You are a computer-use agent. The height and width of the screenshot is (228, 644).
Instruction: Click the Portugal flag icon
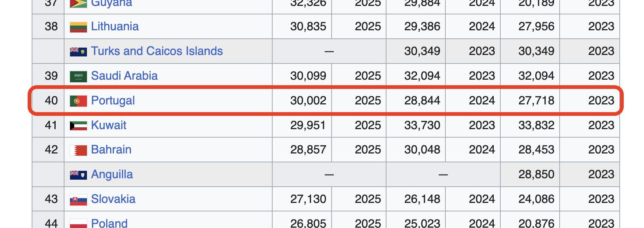point(78,101)
